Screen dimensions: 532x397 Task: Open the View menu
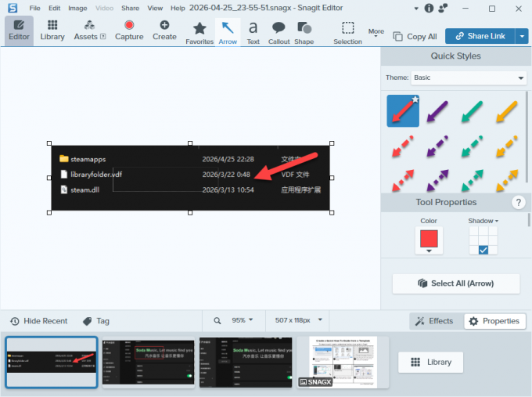(155, 8)
